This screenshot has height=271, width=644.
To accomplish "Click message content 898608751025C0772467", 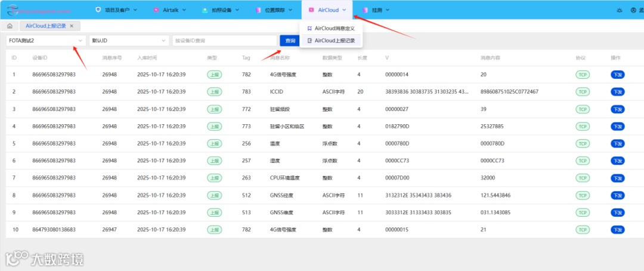I will point(509,92).
